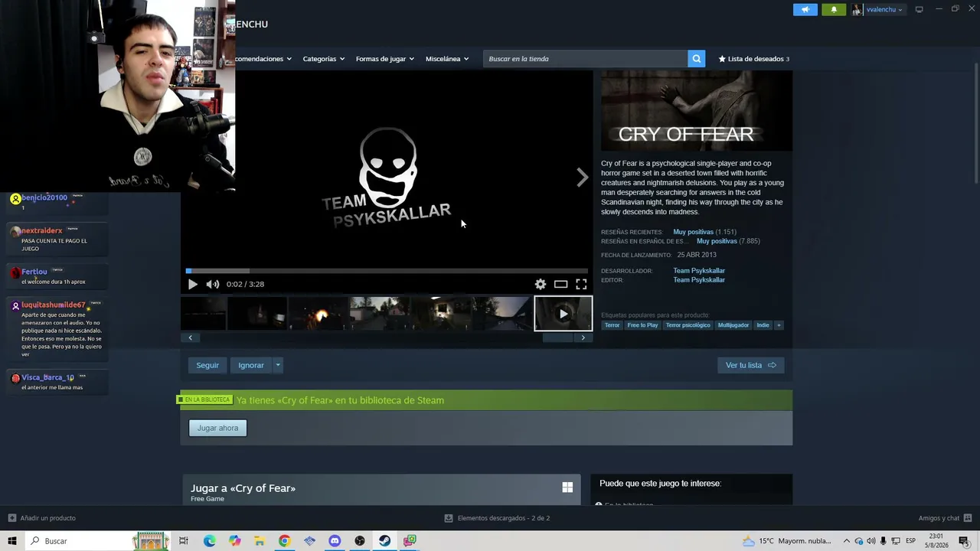This screenshot has height=551, width=980.
Task: Open Lista de deseados
Action: (753, 59)
